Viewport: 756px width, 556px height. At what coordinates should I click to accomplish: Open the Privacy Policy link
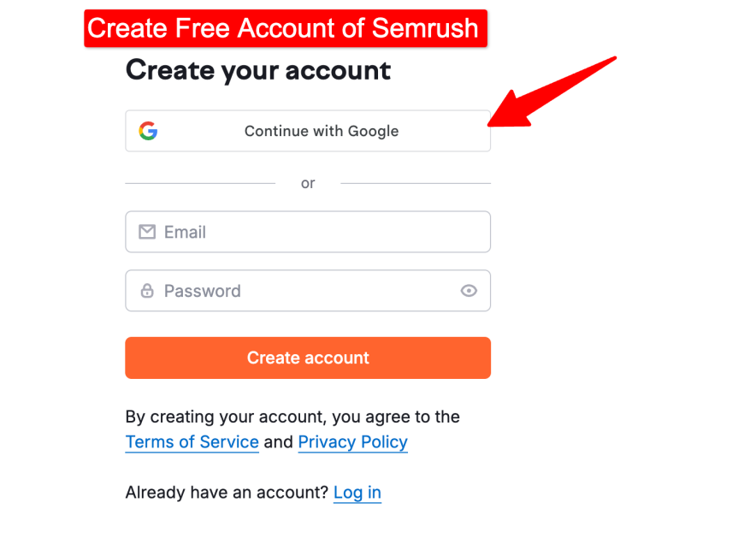(x=352, y=442)
